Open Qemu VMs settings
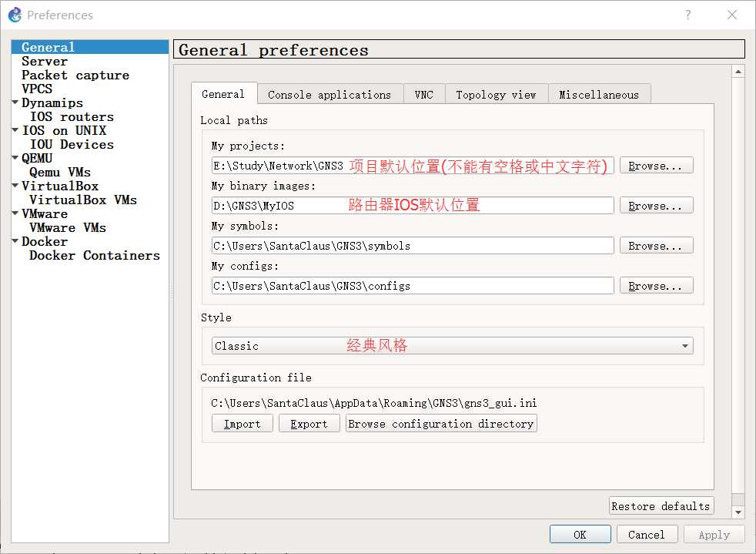The width and height of the screenshot is (756, 554). 60,173
